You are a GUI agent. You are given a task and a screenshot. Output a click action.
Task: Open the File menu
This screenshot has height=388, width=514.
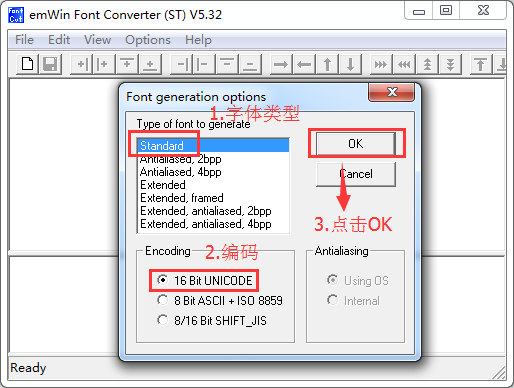[24, 40]
